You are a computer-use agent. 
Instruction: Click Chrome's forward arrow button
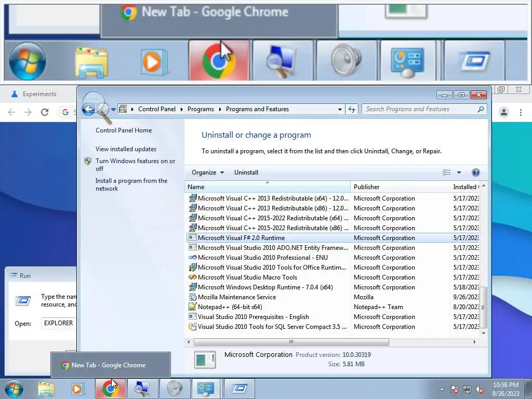click(28, 112)
